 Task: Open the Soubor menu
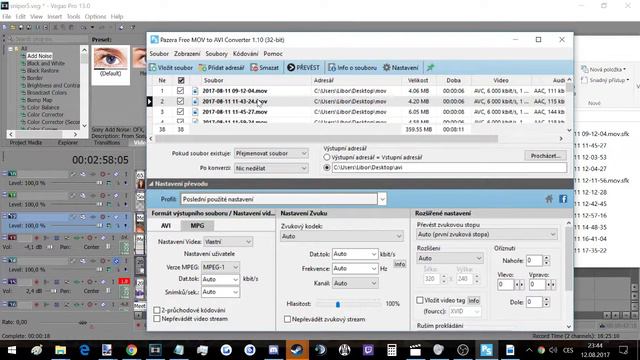coord(159,53)
